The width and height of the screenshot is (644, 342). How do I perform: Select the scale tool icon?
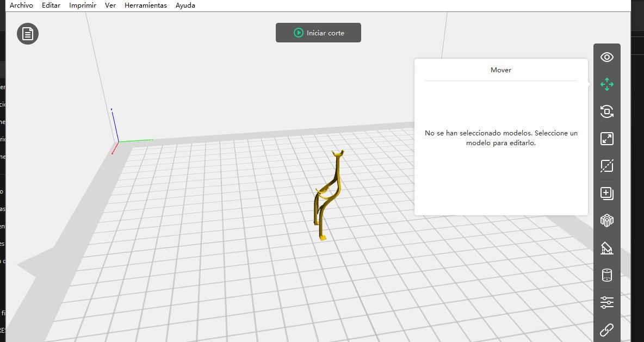pyautogui.click(x=606, y=139)
